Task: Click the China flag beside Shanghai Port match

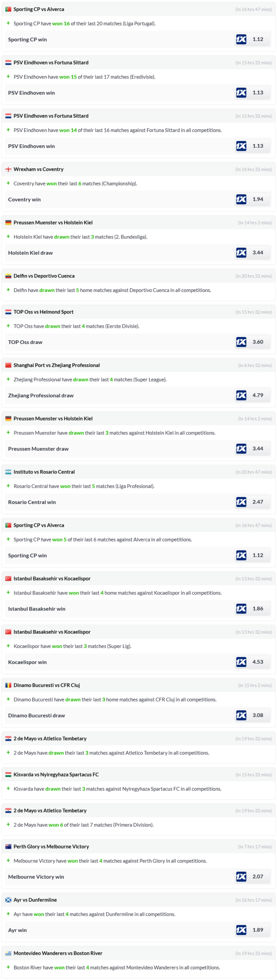Action: tap(8, 365)
